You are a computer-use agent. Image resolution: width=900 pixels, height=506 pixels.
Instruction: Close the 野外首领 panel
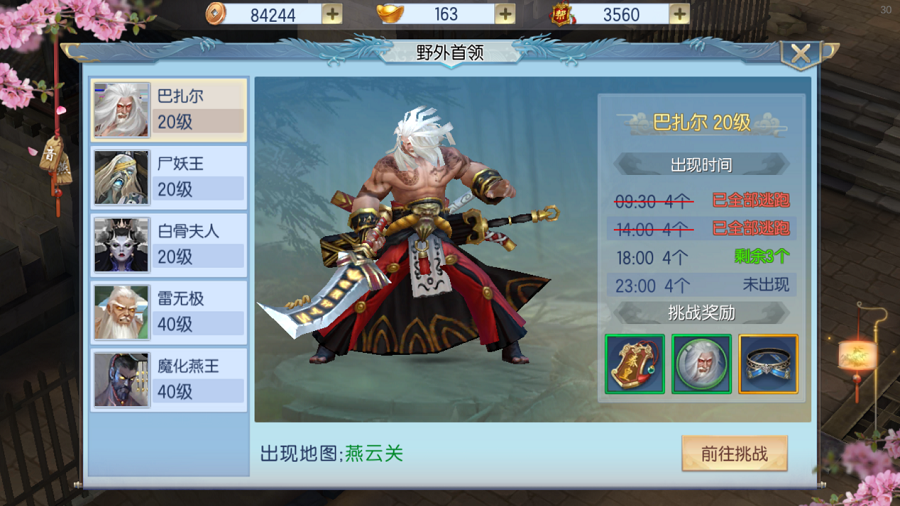pyautogui.click(x=801, y=55)
